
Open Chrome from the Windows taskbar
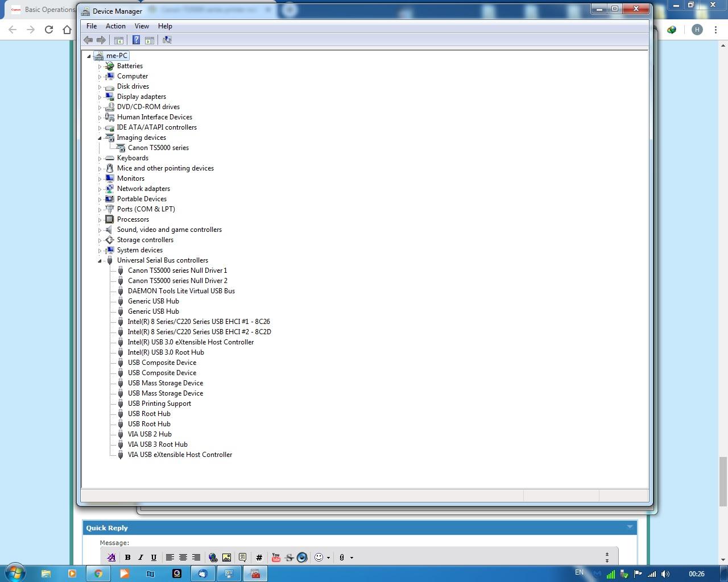(x=98, y=573)
